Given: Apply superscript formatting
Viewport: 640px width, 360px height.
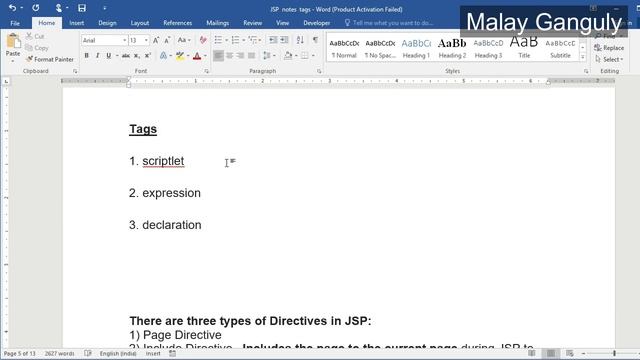Looking at the screenshot, I should point(148,56).
